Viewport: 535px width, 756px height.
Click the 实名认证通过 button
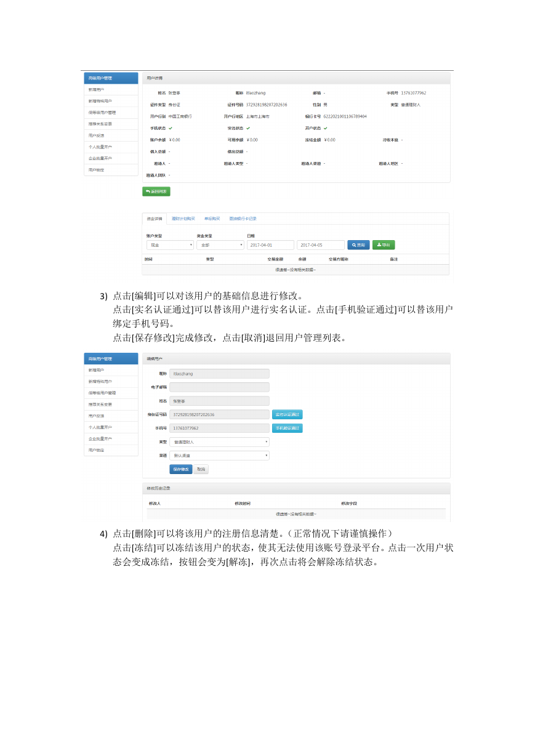click(x=288, y=414)
